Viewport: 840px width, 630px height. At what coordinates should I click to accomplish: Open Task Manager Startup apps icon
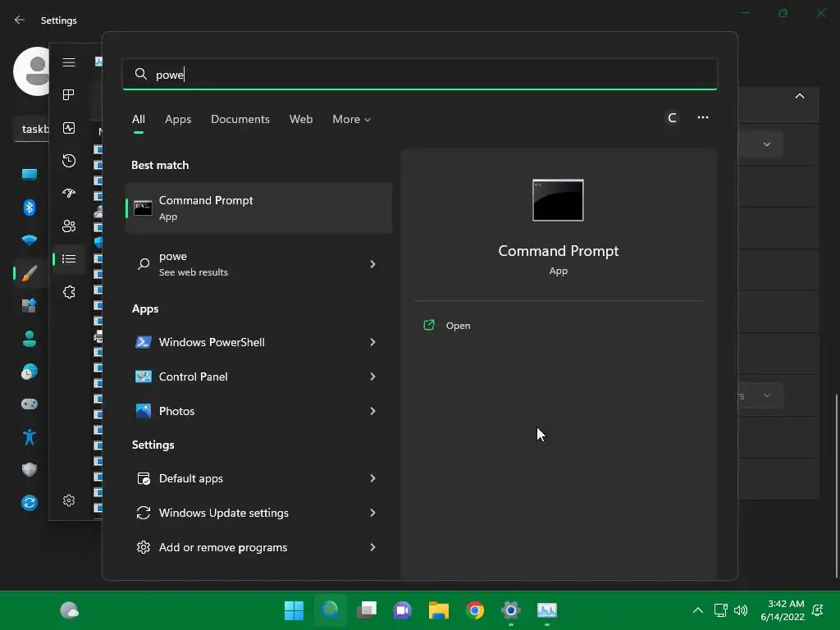69,194
